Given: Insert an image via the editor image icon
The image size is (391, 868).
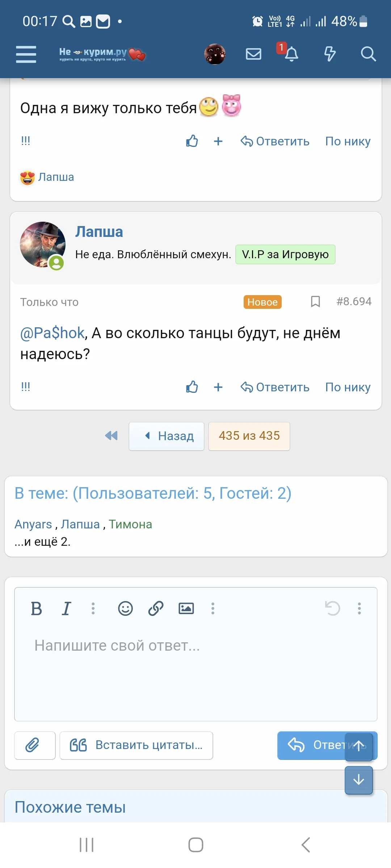Looking at the screenshot, I should point(186,608).
